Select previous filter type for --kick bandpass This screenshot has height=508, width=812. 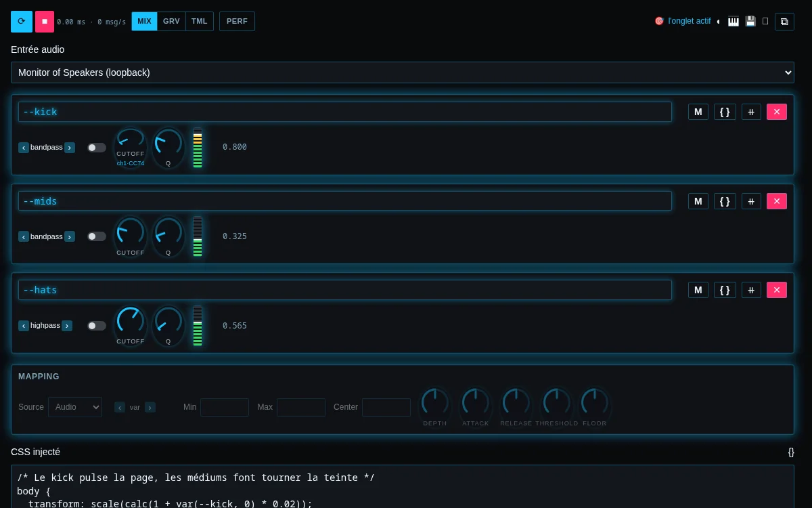coord(24,148)
